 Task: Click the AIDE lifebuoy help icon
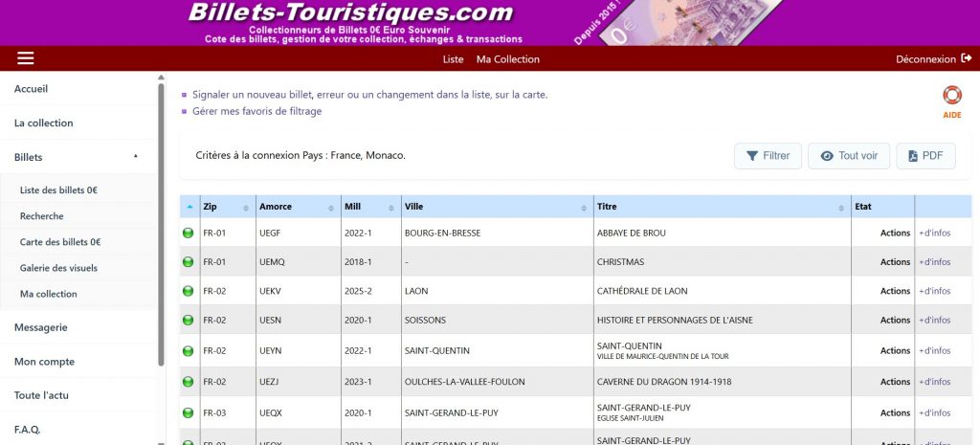click(x=951, y=96)
